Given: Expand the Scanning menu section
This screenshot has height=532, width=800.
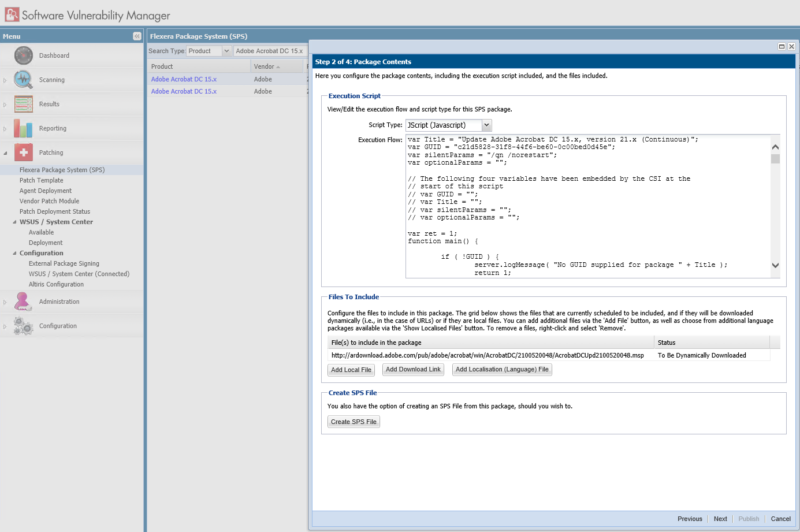Looking at the screenshot, I should [x=5, y=80].
